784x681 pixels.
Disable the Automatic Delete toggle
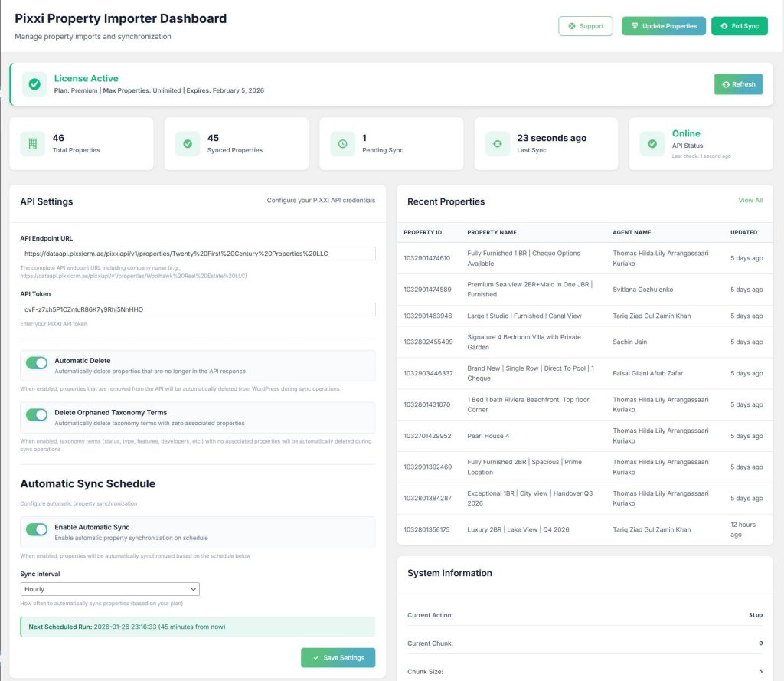pyautogui.click(x=37, y=362)
